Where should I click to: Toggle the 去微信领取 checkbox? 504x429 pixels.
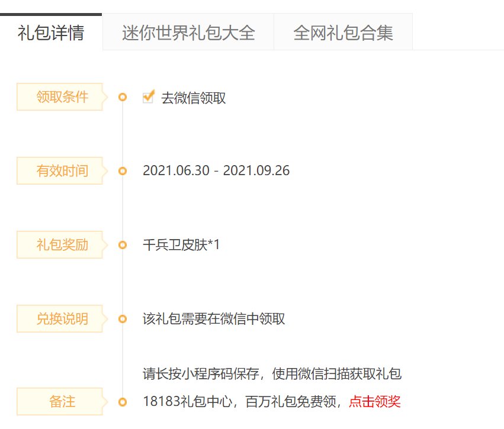(148, 96)
